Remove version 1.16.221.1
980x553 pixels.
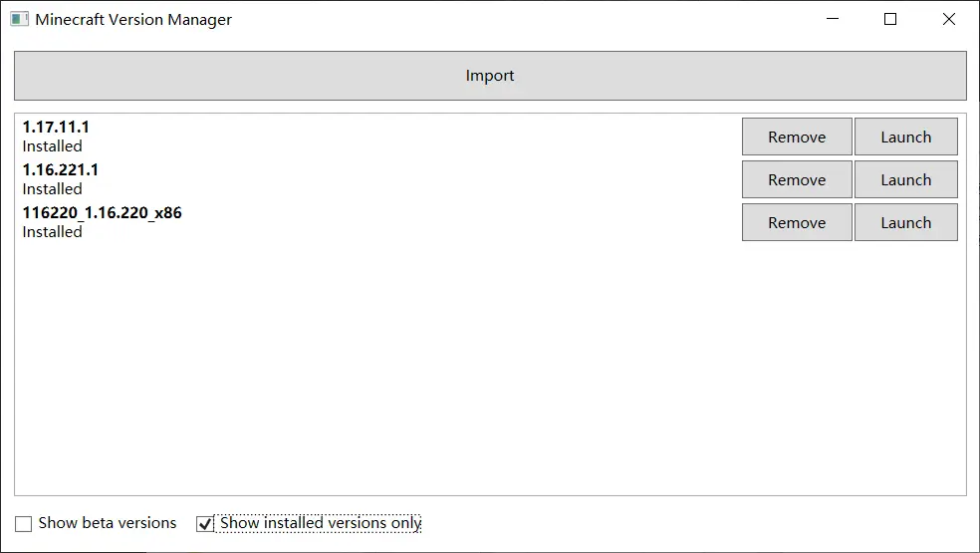(x=797, y=180)
